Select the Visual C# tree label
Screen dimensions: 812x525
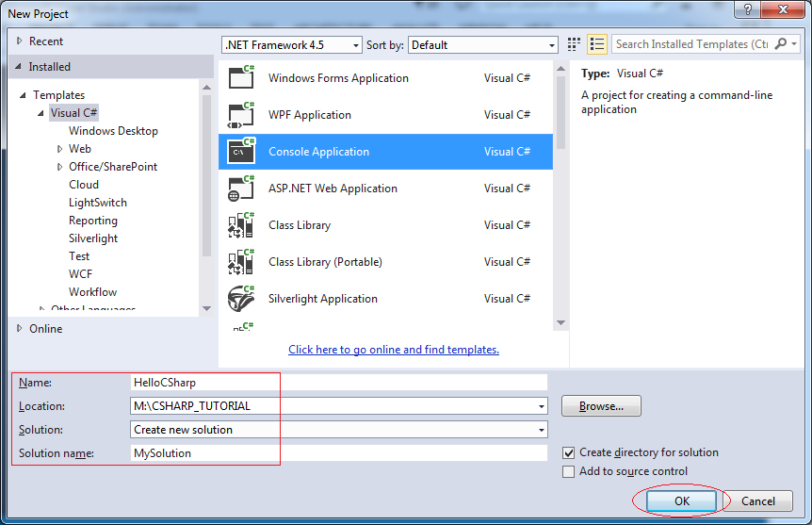(x=73, y=113)
